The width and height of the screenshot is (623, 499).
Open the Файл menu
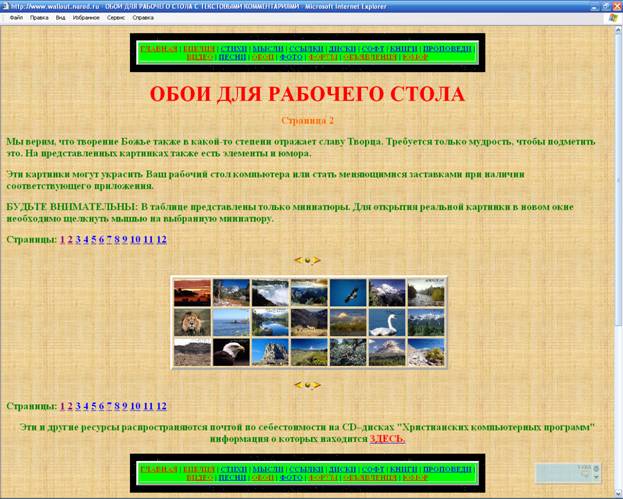[16, 18]
